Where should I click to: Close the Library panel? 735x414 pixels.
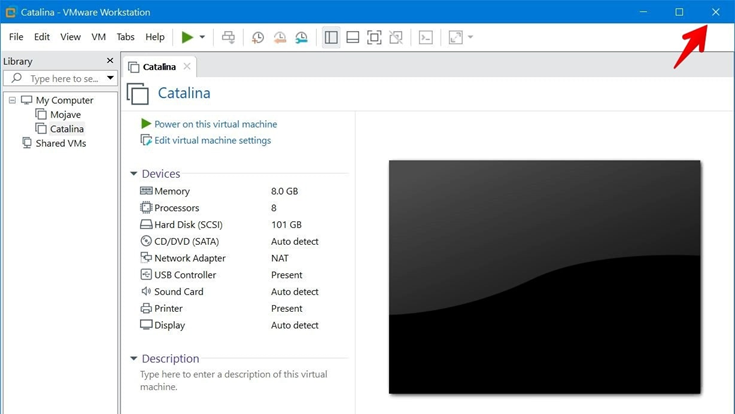coord(110,60)
